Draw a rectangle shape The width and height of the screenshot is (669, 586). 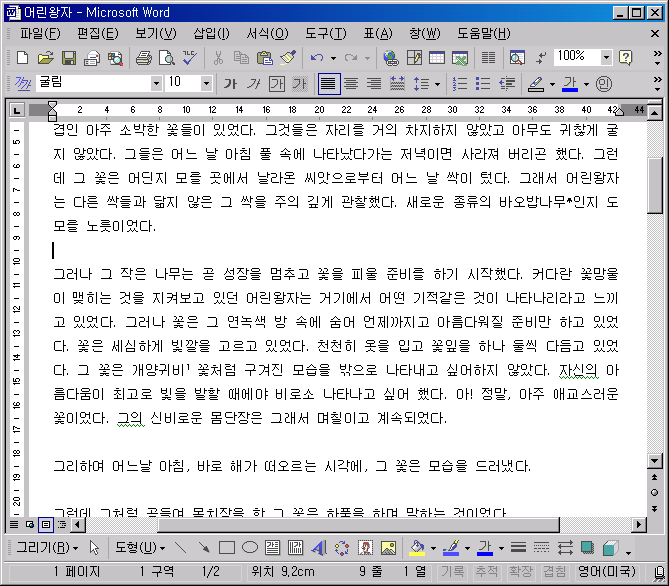tap(227, 548)
